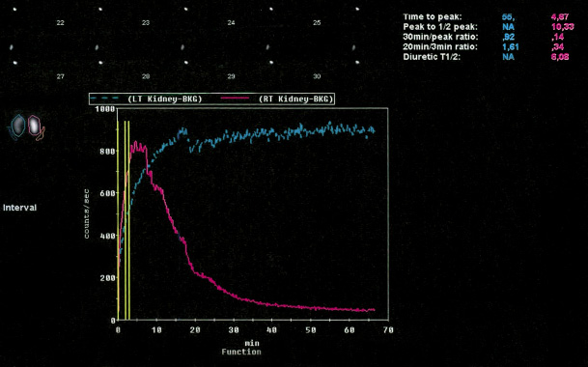Select the pink 30min/peak ratio value ,14
Image resolution: width=588 pixels, height=367 pixels.
(558, 37)
